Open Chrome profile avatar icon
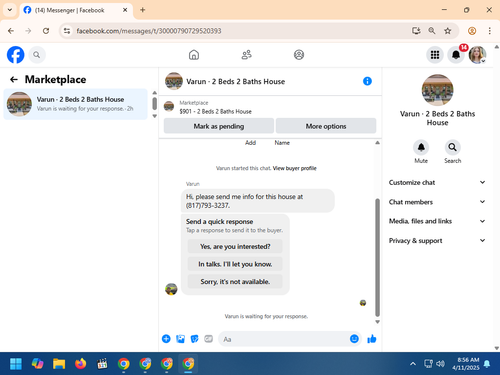 (x=472, y=31)
